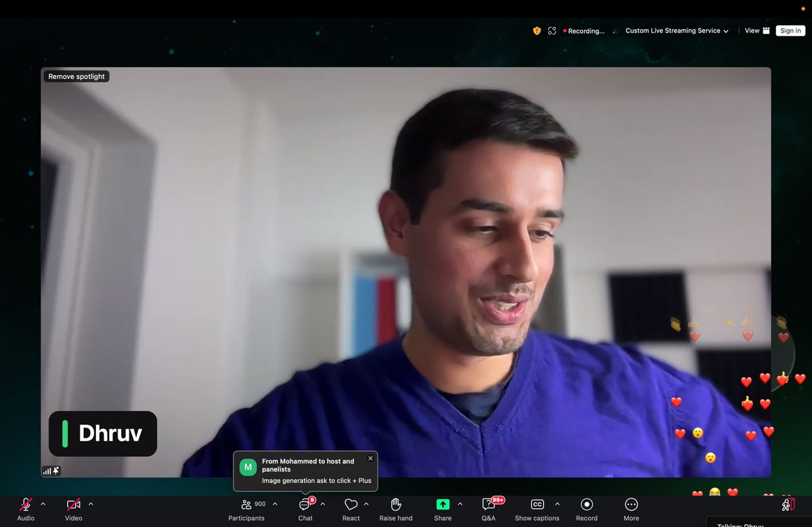Click the security shield warning icon

[537, 30]
